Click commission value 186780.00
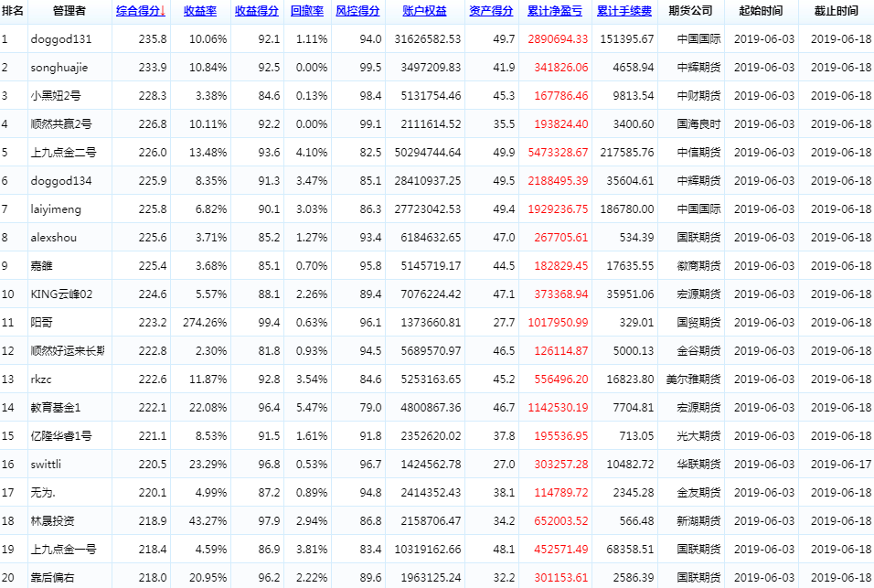This screenshot has height=588, width=874. point(627,209)
